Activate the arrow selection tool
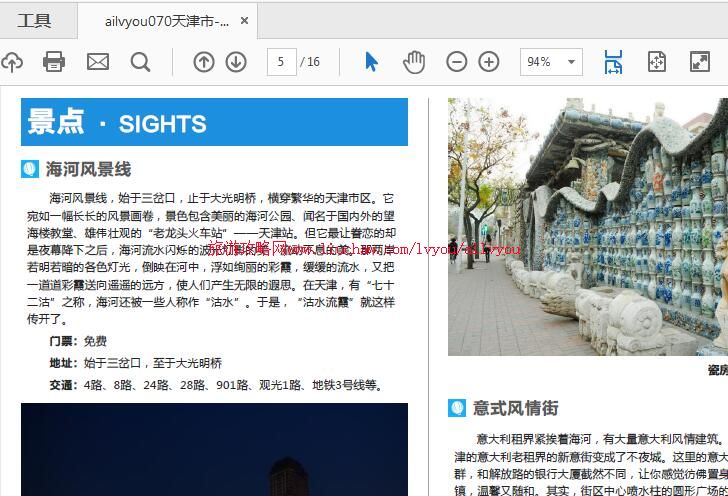The image size is (728, 496). [371, 62]
